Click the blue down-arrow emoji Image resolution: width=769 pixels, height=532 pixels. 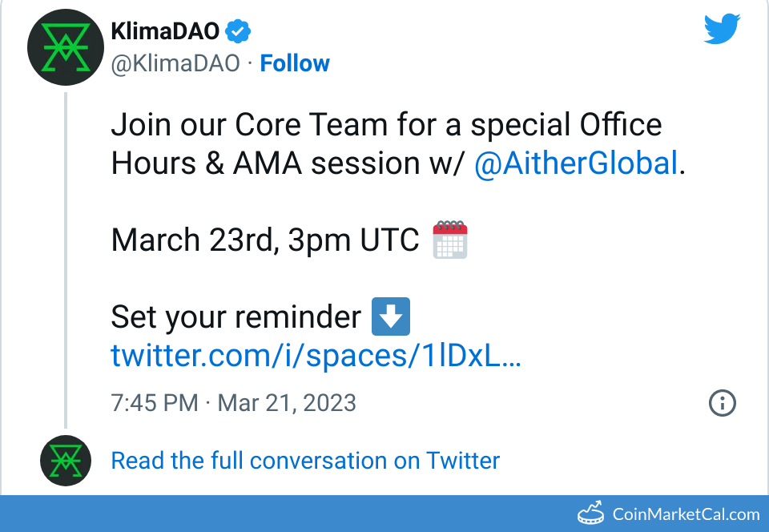(392, 316)
